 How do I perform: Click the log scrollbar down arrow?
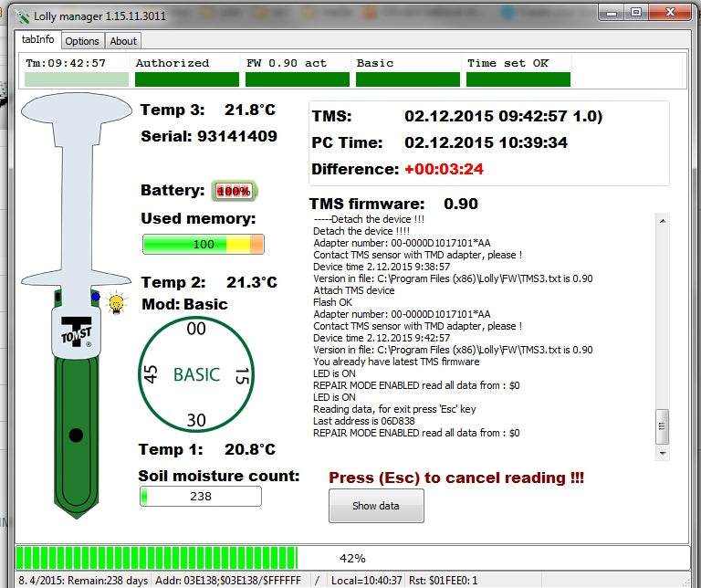click(663, 451)
